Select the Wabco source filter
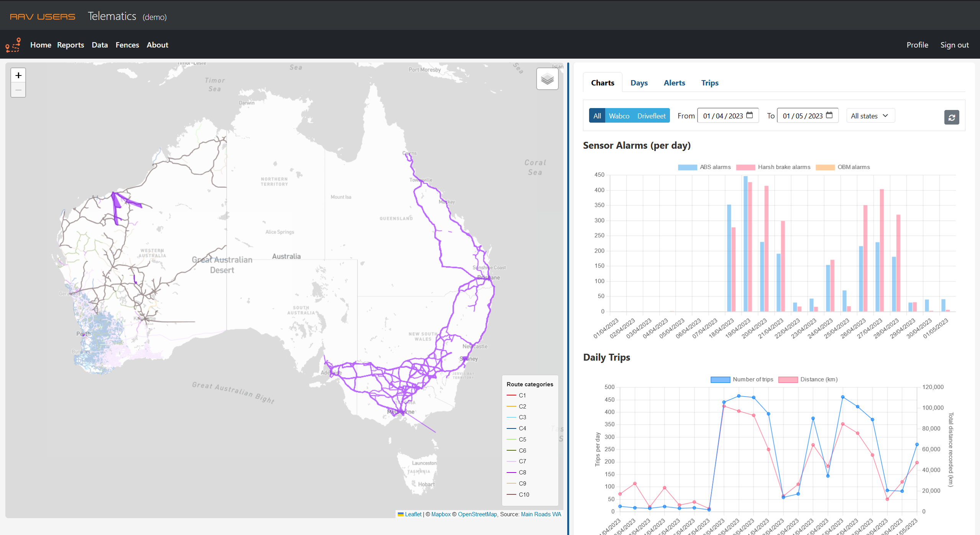980x535 pixels. tap(619, 116)
